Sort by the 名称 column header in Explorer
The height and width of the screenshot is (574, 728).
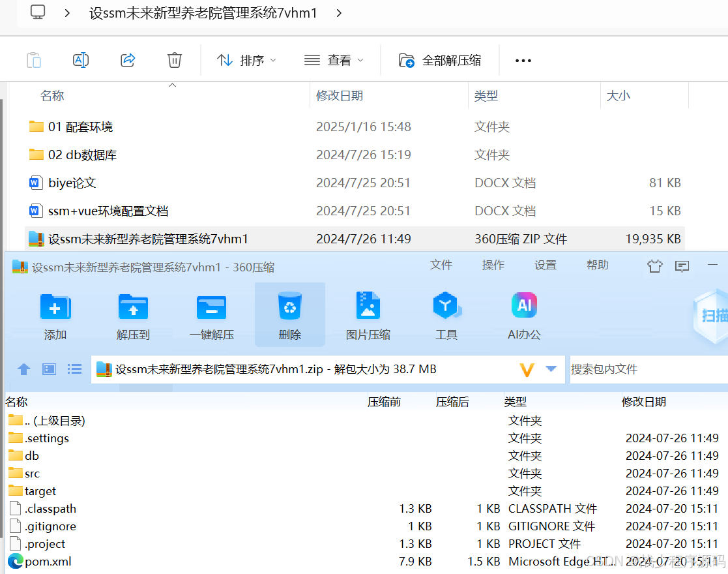click(x=52, y=96)
